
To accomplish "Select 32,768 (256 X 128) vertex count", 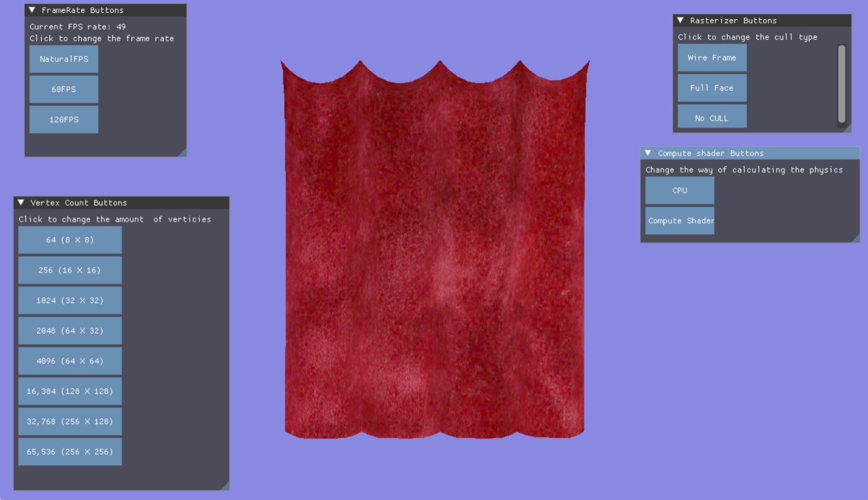I will 70,421.
